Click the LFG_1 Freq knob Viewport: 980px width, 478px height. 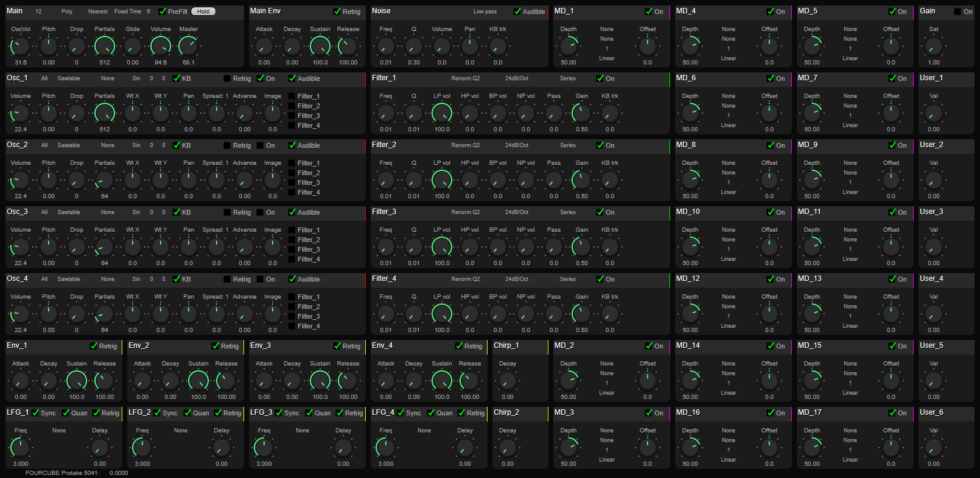pyautogui.click(x=21, y=447)
